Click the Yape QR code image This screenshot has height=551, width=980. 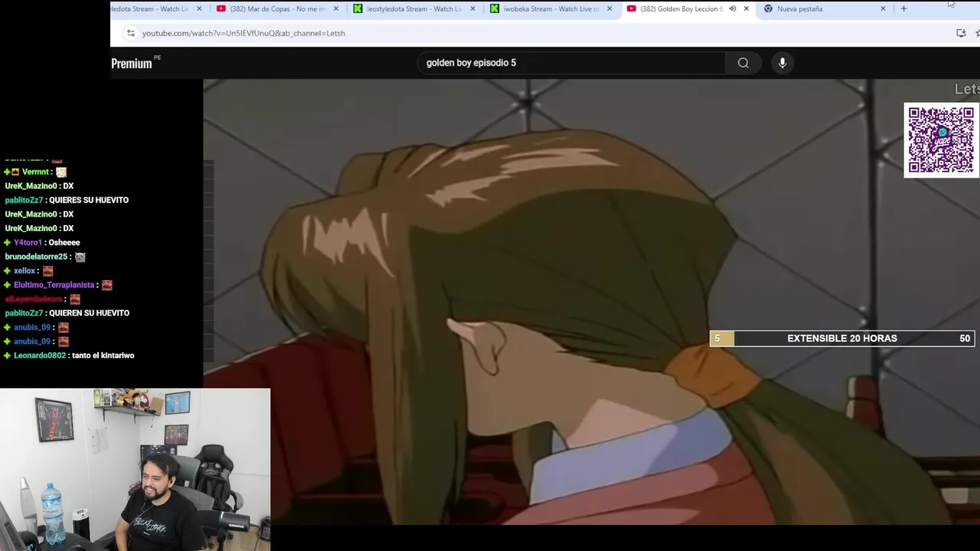[941, 141]
